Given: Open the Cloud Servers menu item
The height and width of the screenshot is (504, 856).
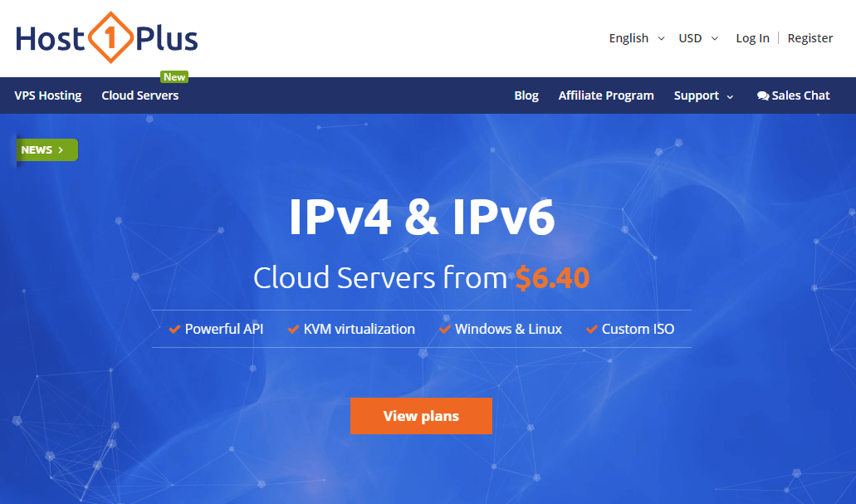Looking at the screenshot, I should pos(139,95).
